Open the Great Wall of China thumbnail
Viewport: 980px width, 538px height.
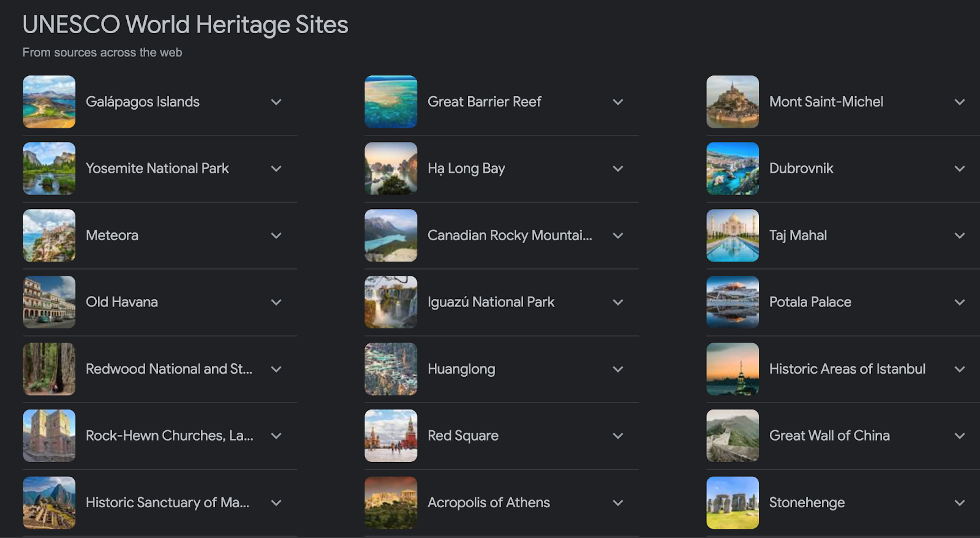click(733, 436)
